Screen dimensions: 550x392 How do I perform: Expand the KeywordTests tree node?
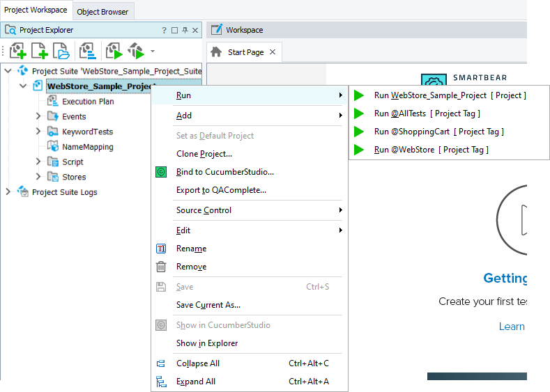[x=38, y=132]
